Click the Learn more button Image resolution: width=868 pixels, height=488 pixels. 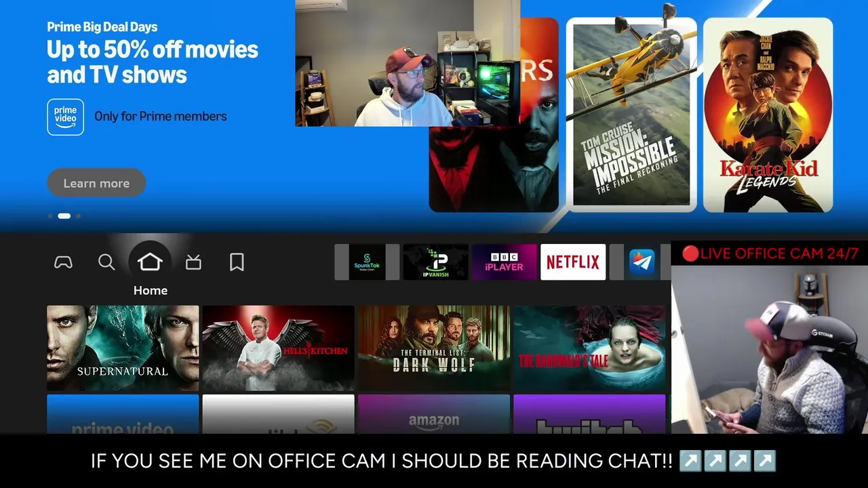pyautogui.click(x=96, y=183)
